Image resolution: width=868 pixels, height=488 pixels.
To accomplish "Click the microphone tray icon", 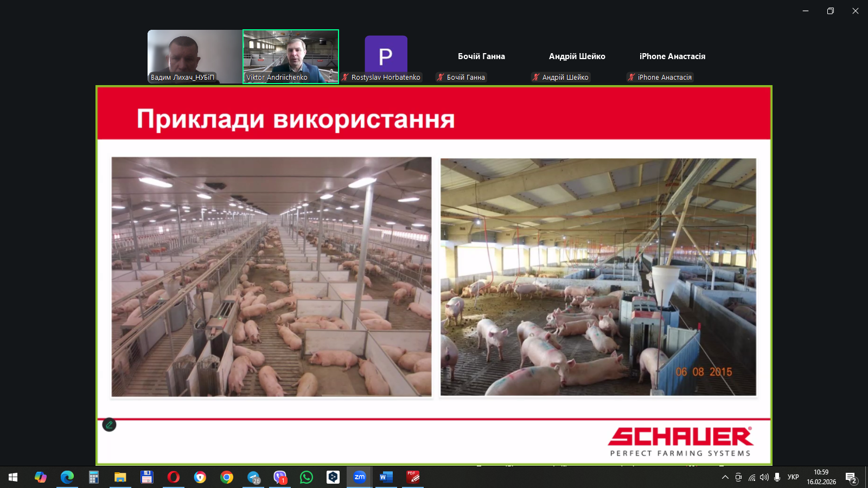I will [x=777, y=477].
